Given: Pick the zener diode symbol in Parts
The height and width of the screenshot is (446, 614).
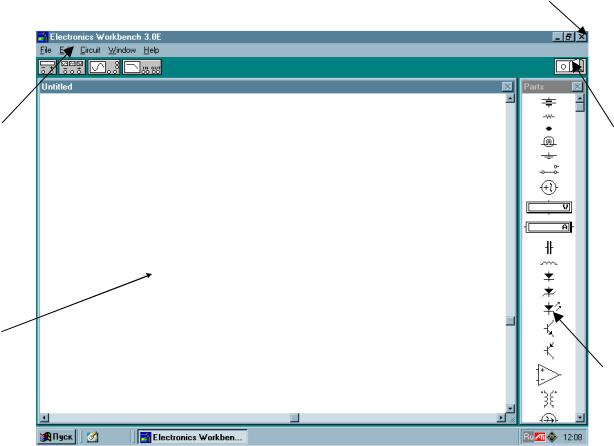Looking at the screenshot, I should pos(549,292).
